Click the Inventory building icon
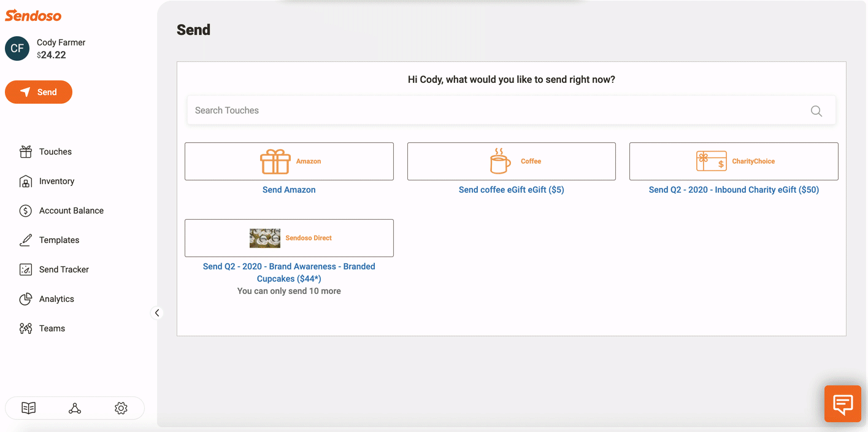Screen dimensions: 868x432 point(26,181)
